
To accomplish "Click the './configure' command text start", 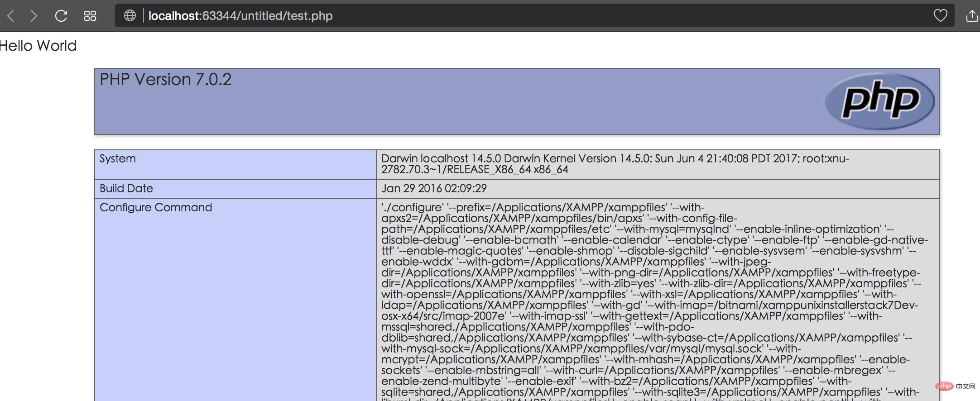I will click(x=412, y=207).
